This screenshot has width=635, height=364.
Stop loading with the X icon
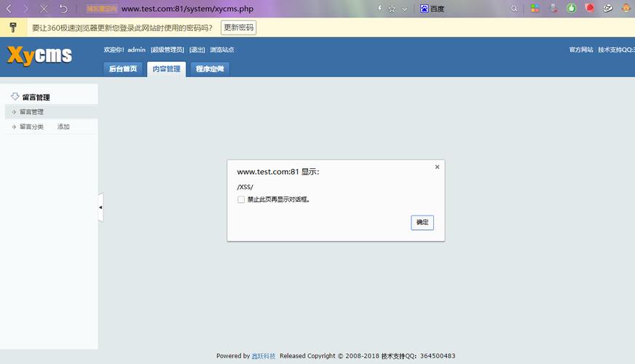(44, 9)
